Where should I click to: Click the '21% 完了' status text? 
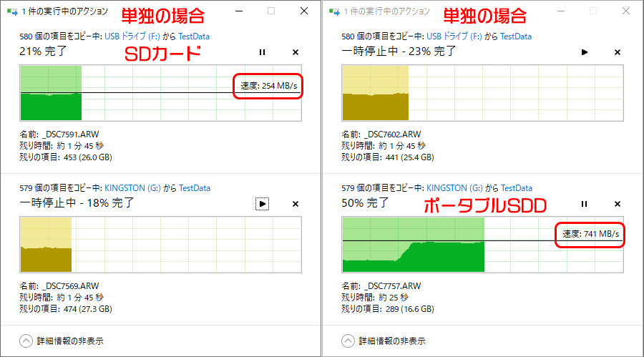[x=43, y=52]
